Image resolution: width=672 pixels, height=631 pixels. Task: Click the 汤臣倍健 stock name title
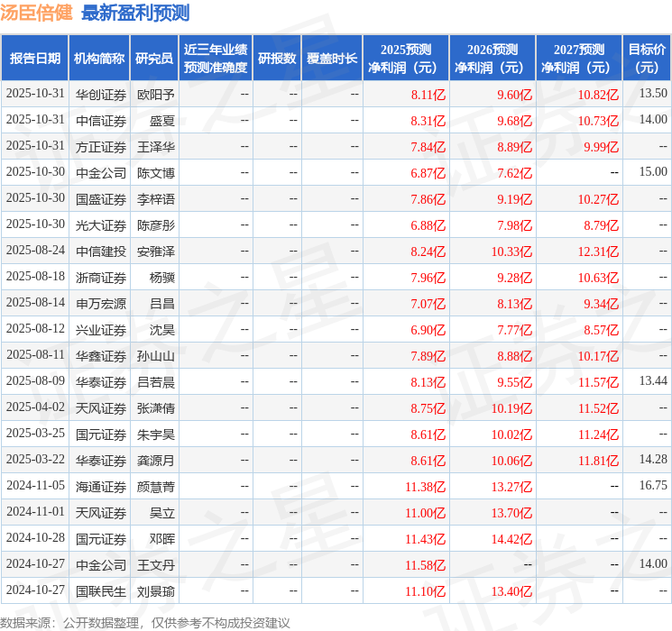pyautogui.click(x=37, y=13)
